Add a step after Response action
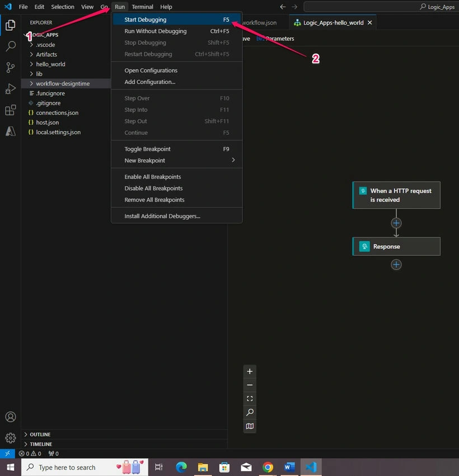 click(396, 264)
